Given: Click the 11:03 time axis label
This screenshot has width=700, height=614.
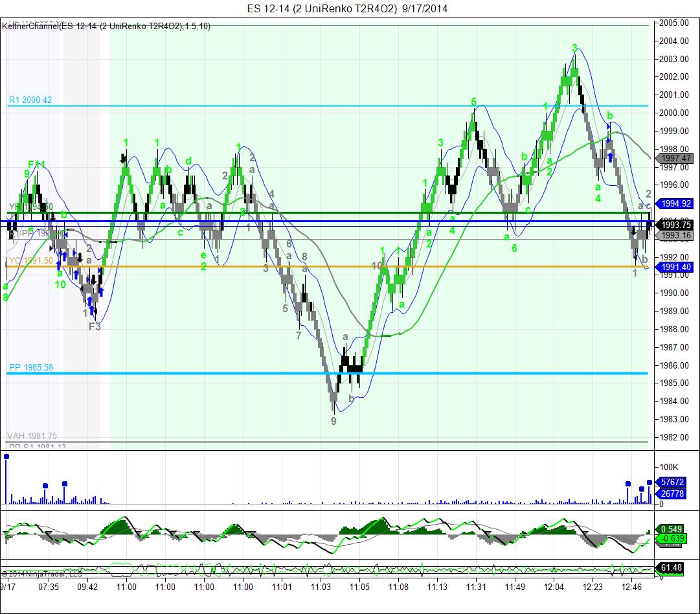Looking at the screenshot, I should tap(321, 587).
